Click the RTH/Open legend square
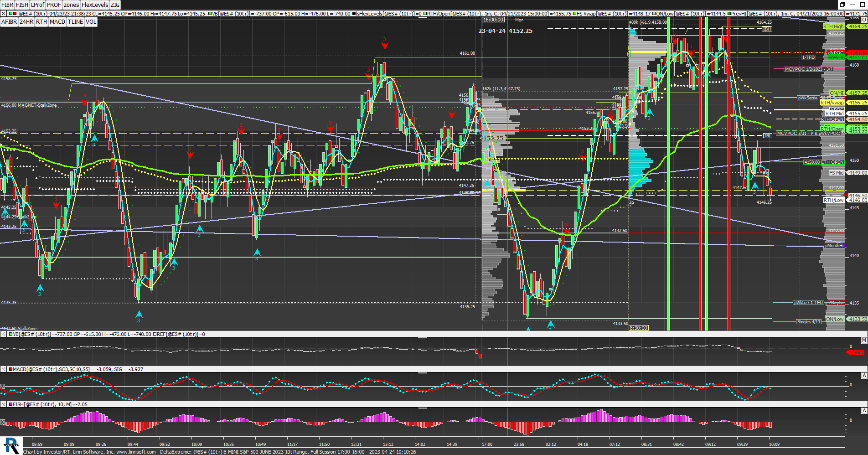The height and width of the screenshot is (455, 868). (425, 14)
